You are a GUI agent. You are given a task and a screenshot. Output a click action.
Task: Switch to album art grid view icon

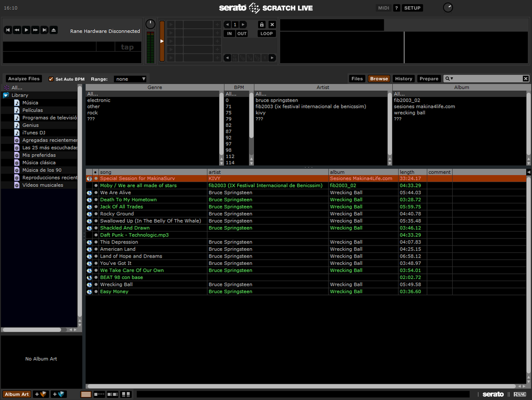(x=126, y=395)
